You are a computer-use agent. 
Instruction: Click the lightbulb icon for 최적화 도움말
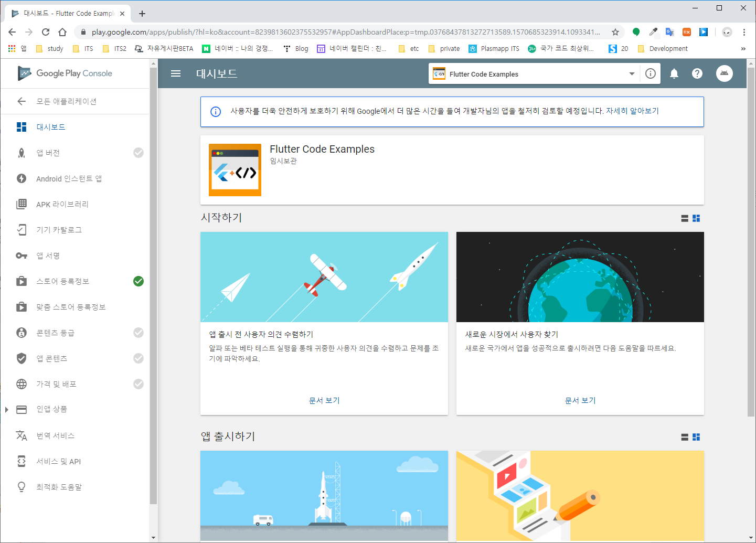point(22,487)
